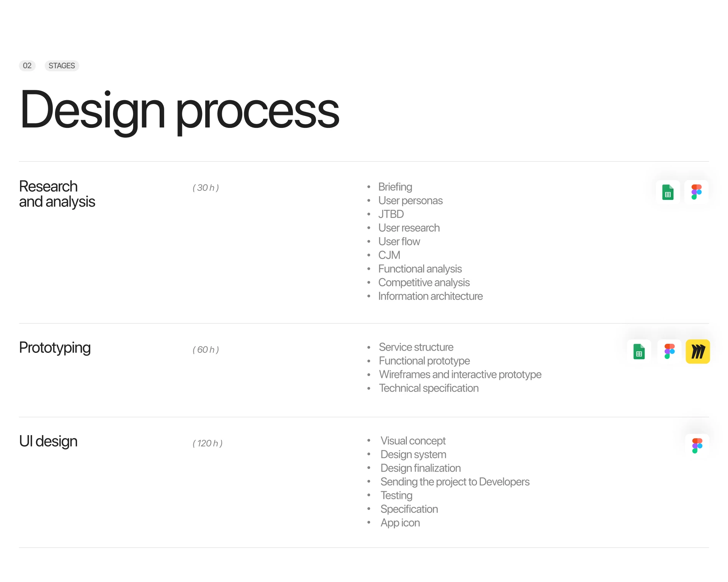Click the 60 h duration label
Viewport: 728px width, 582px height.
(x=206, y=350)
